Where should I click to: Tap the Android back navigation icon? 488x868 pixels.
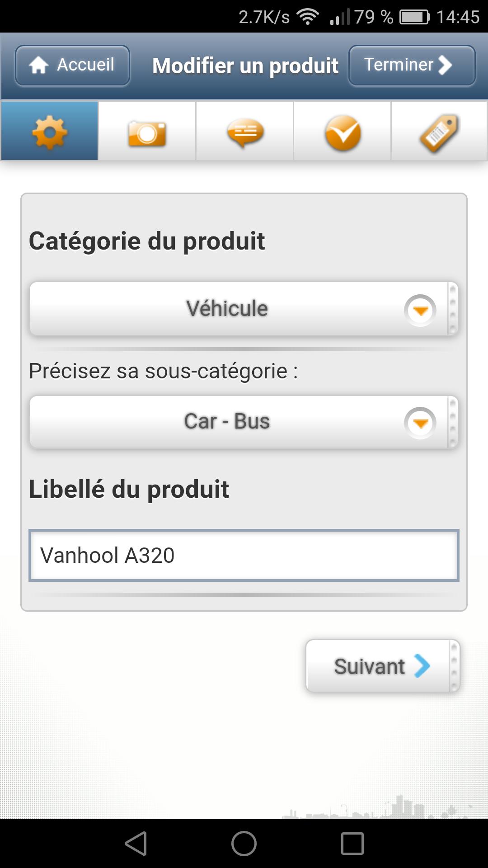point(136,844)
